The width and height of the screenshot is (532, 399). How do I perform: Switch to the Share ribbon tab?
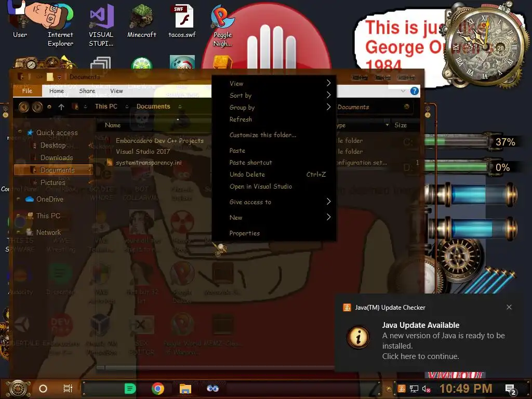click(x=87, y=91)
